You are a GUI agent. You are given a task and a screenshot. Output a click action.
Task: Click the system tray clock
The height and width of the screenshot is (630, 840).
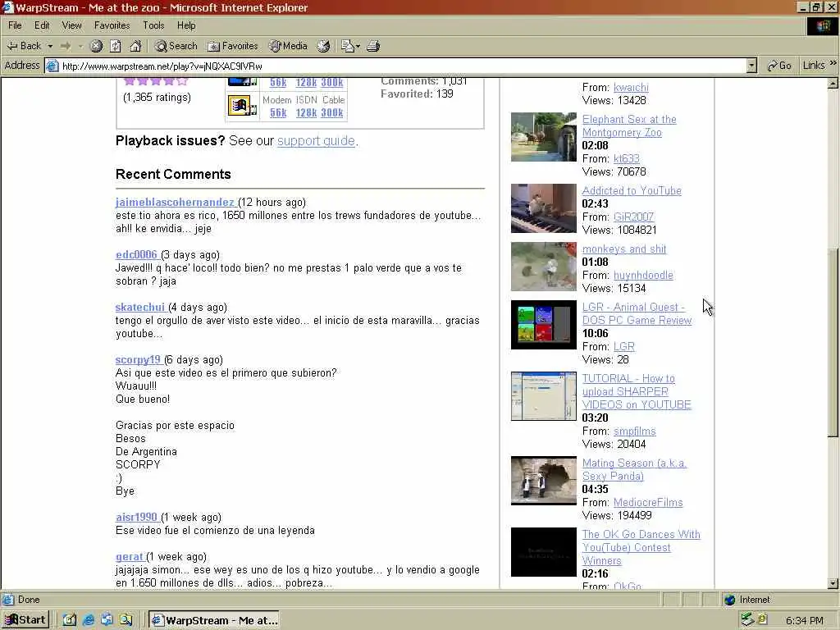pos(805,620)
